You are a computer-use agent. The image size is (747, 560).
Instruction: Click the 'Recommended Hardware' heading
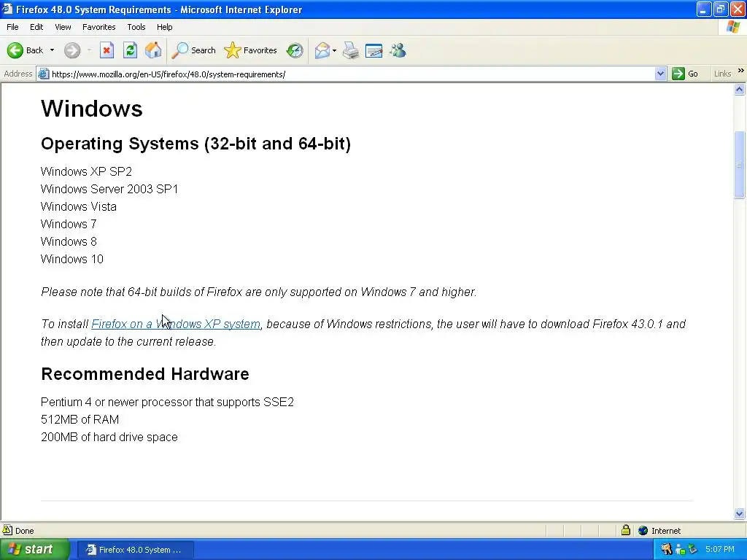[145, 374]
